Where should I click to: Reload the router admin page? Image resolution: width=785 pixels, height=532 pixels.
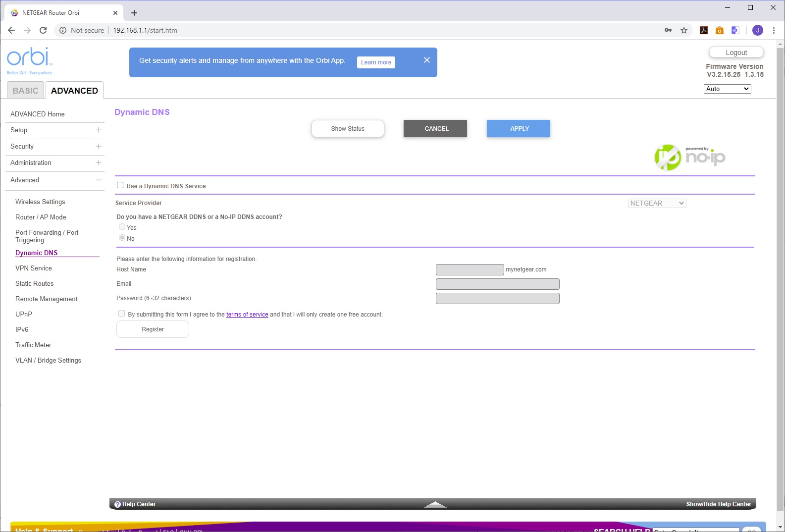pos(43,30)
